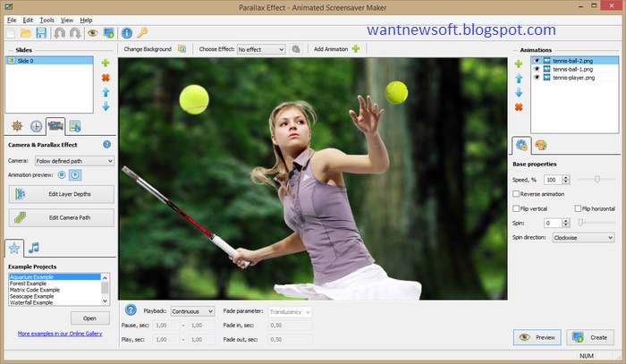The image size is (626, 364).
Task: Switch to the music note tab
Action: pos(34,248)
